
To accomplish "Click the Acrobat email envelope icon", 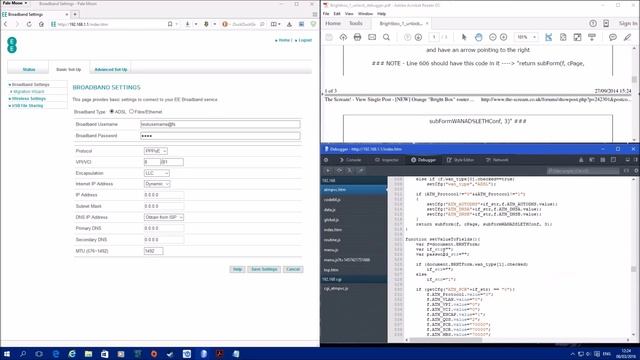I will point(372,37).
